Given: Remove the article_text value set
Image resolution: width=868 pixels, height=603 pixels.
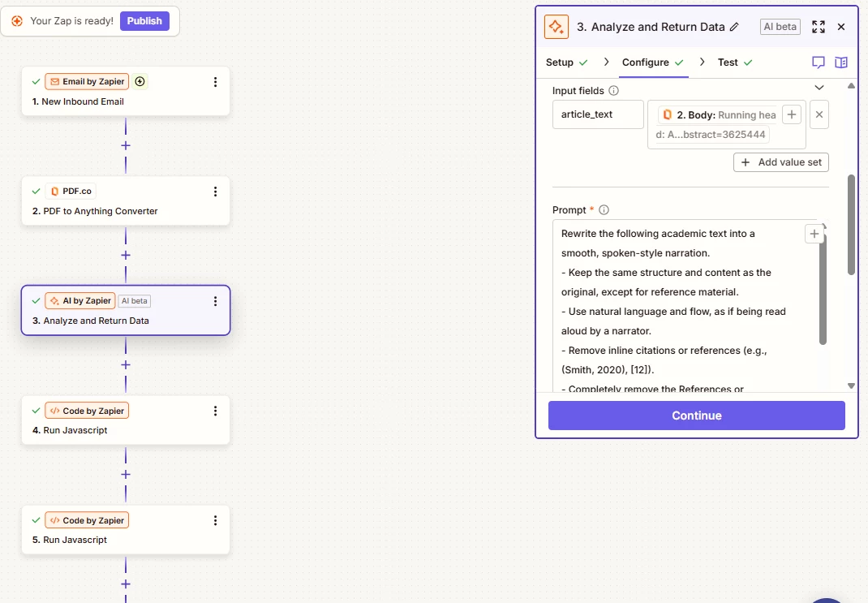Looking at the screenshot, I should click(819, 114).
